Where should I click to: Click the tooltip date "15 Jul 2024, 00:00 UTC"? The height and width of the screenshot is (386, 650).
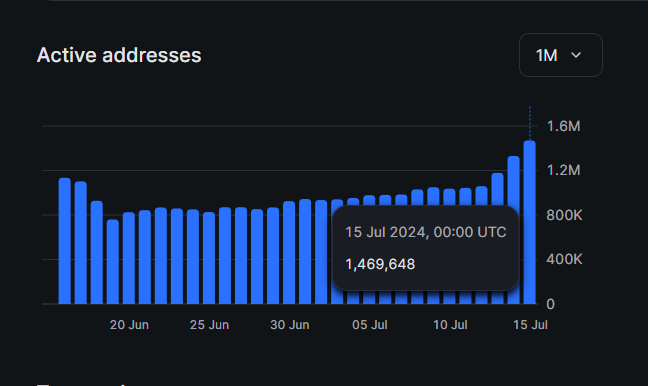tap(426, 232)
